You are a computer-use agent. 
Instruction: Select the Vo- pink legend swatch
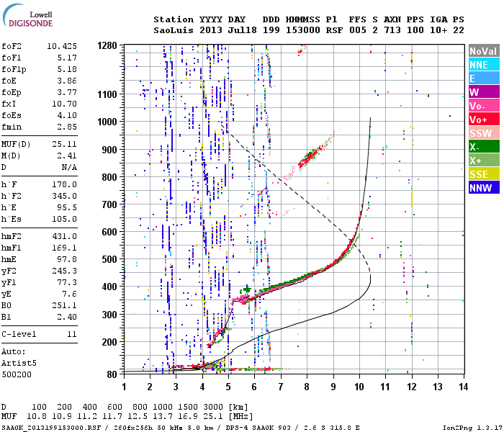pos(484,105)
